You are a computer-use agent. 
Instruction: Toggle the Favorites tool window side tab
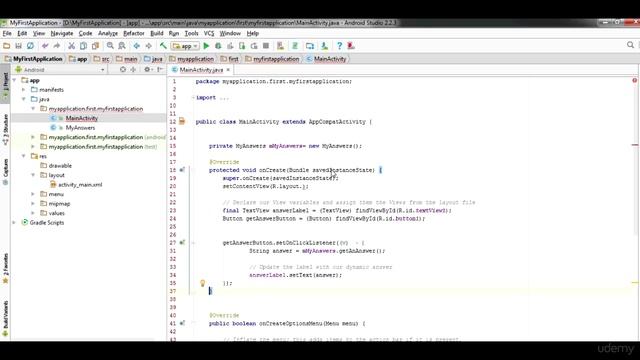tap(5, 269)
